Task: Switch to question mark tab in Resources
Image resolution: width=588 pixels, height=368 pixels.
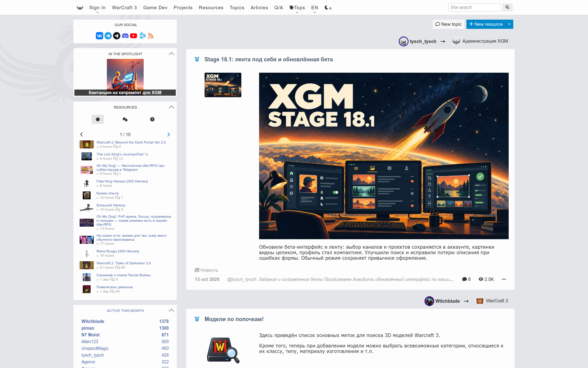Action: [152, 119]
